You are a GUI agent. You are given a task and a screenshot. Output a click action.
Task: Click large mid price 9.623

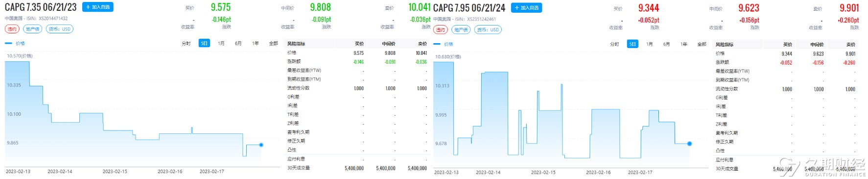pyautogui.click(x=749, y=8)
